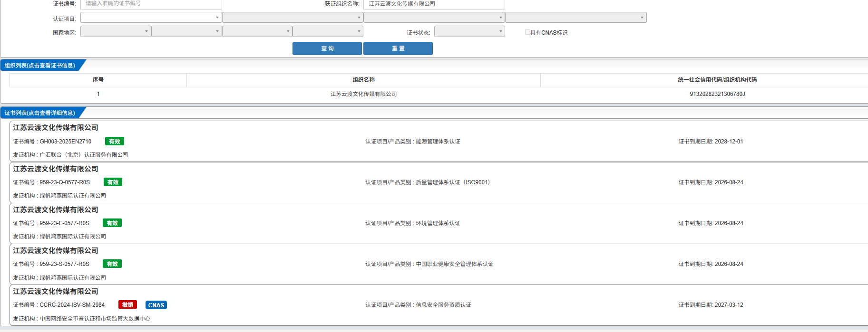
Task: Click the 有效 badge on GH003-2025EN2710
Action: point(115,141)
